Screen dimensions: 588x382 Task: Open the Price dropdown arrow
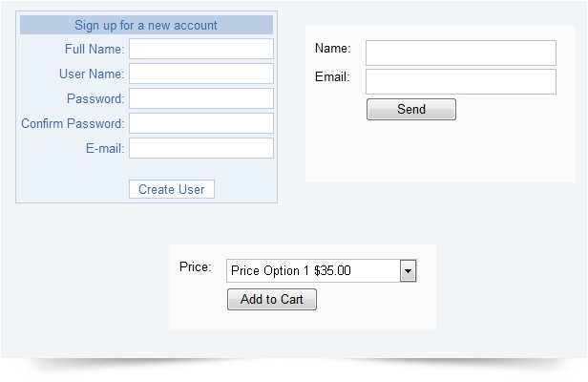(409, 271)
